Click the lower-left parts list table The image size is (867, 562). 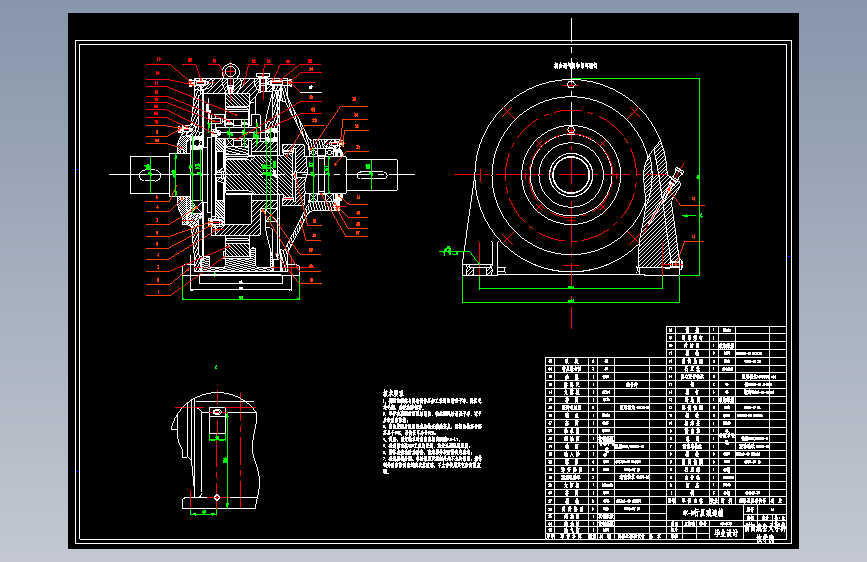tap(605, 448)
